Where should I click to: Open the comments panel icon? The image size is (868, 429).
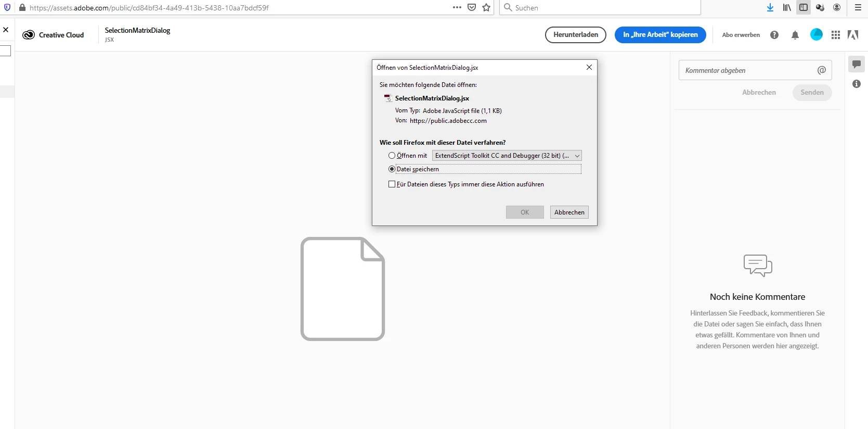(x=857, y=64)
